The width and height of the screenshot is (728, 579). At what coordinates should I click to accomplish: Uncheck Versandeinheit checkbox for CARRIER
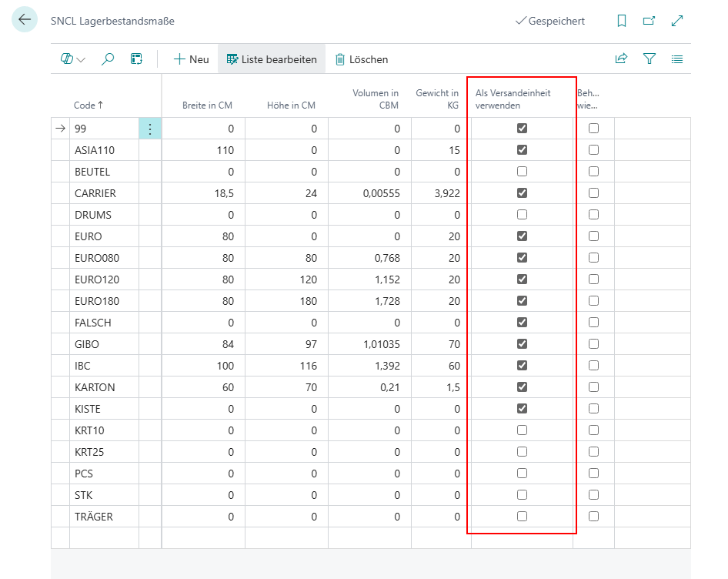coord(522,193)
